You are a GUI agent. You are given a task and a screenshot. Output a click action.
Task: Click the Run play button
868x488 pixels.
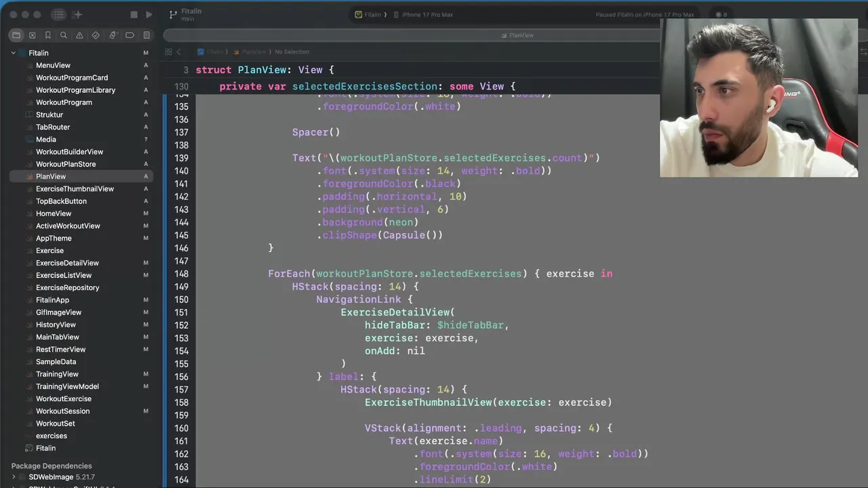[149, 14]
